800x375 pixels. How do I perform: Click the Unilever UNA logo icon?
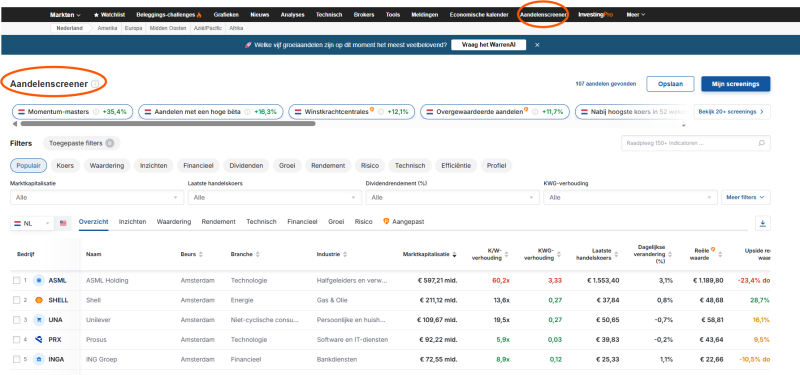(x=39, y=320)
